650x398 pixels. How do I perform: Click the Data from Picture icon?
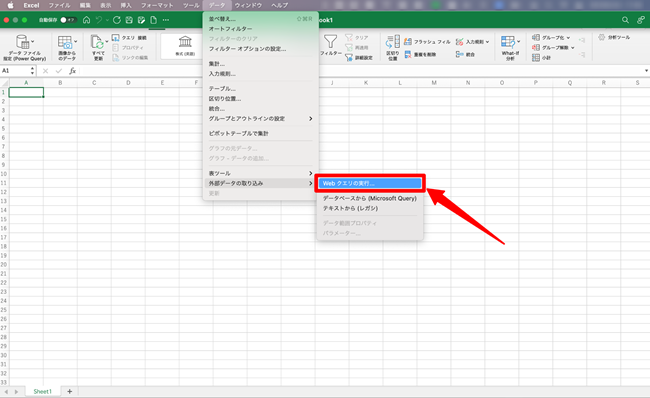pyautogui.click(x=65, y=42)
